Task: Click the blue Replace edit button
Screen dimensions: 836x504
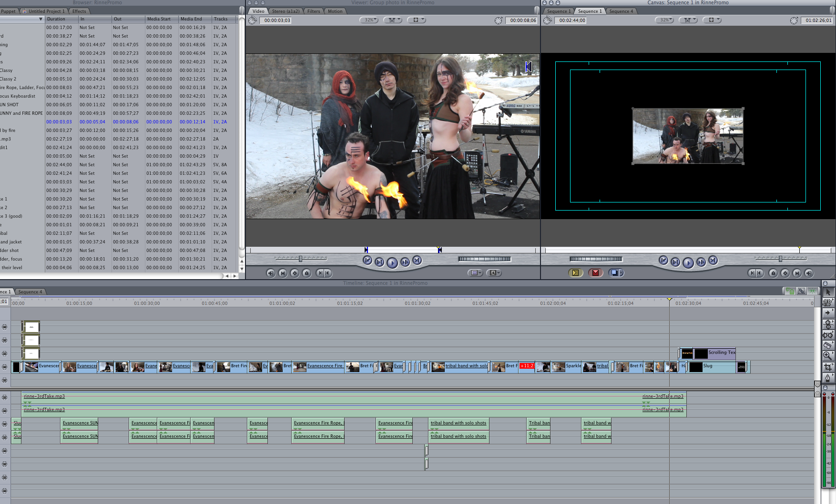Action: [614, 273]
